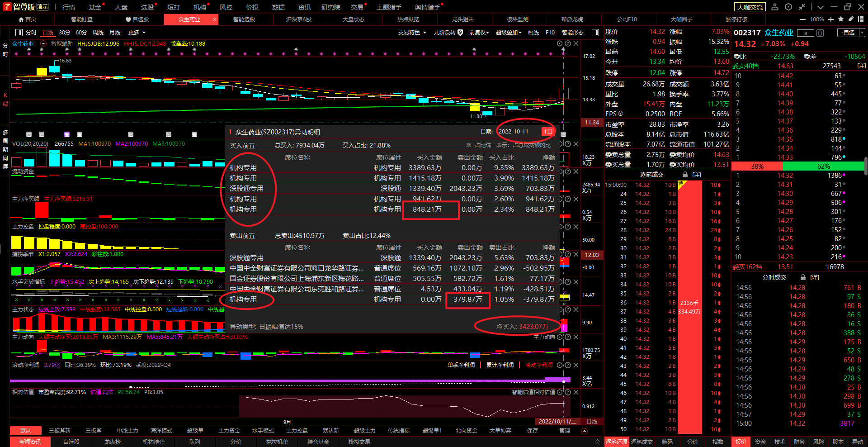Viewport: 868px width, 447px height.
Task: Click the circled arrow icon after 管理
Action: click(x=584, y=431)
